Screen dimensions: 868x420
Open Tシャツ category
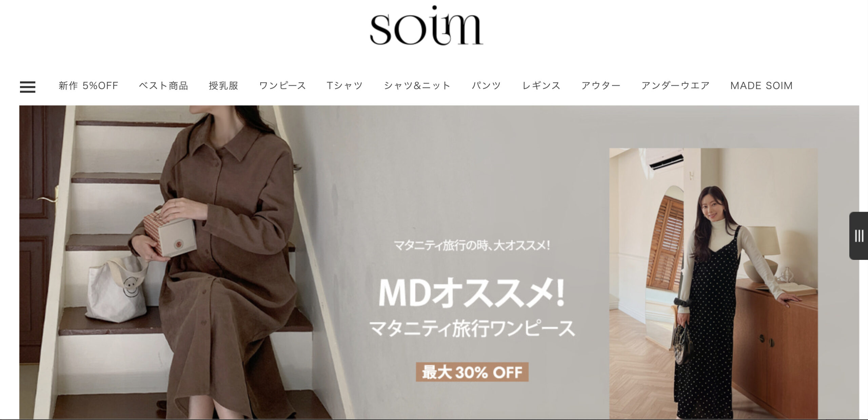pos(344,85)
